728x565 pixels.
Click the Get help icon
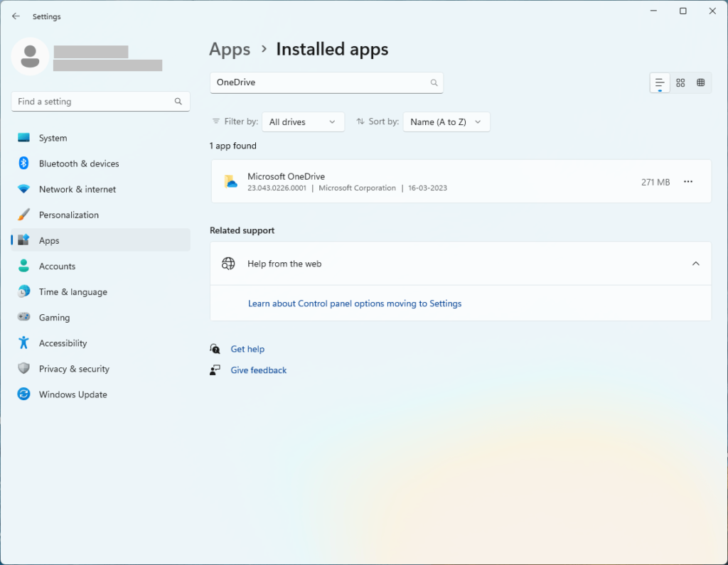215,349
